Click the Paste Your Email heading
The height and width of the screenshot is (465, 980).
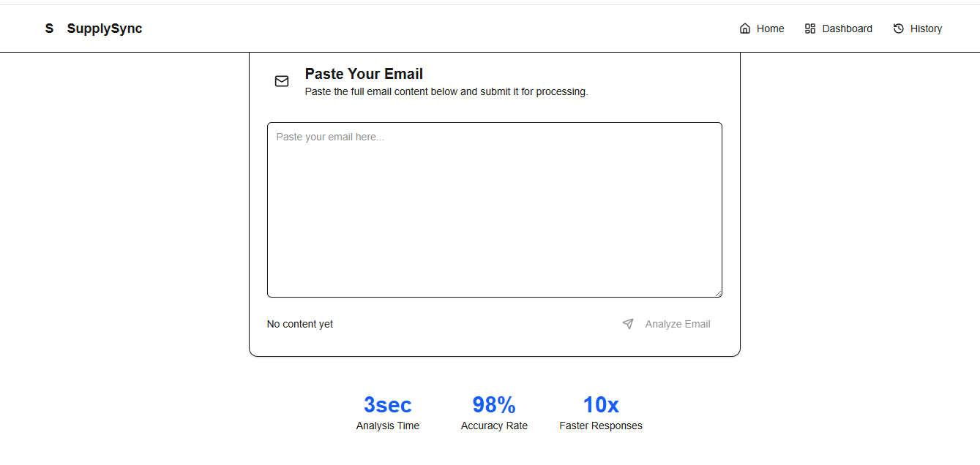364,74
